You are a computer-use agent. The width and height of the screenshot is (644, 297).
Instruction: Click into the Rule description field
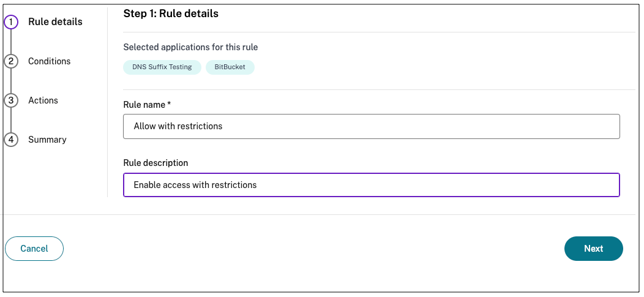point(371,185)
